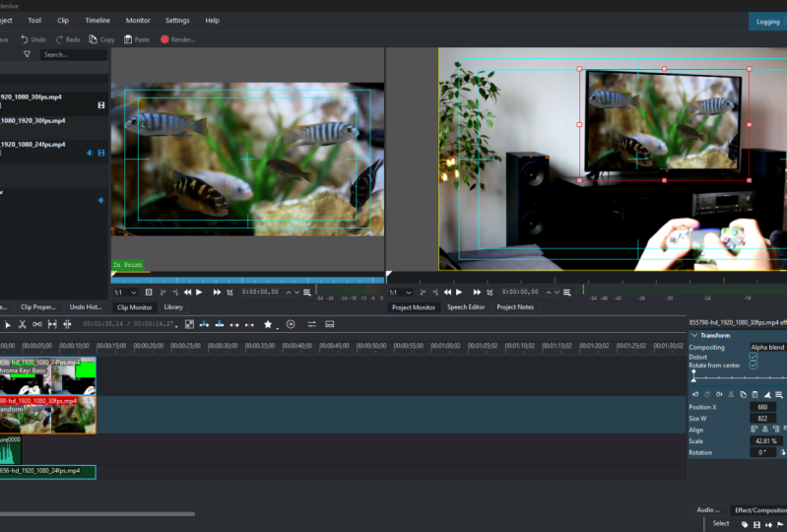Open timeline timecode display format dropdown

pos(176,326)
